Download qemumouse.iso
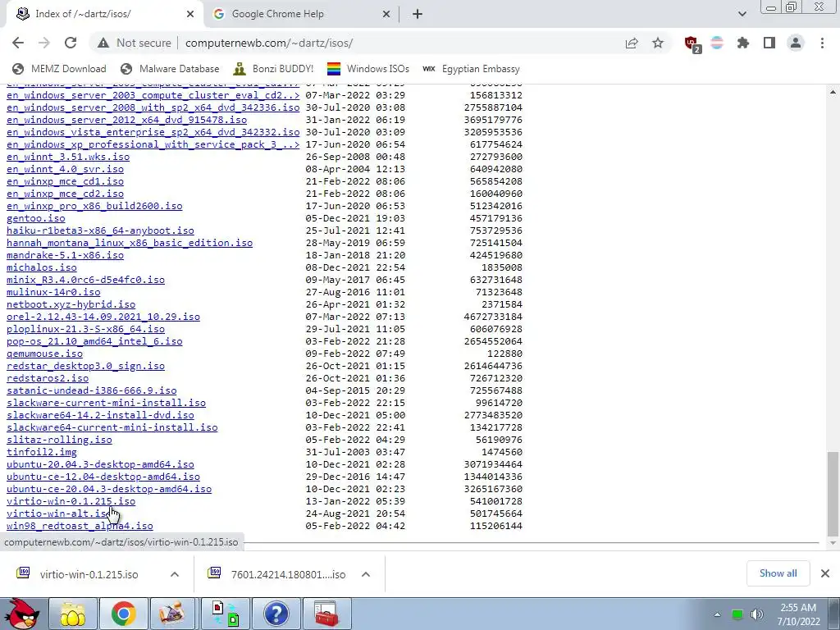Screen dimensions: 840x630 [x=44, y=354]
